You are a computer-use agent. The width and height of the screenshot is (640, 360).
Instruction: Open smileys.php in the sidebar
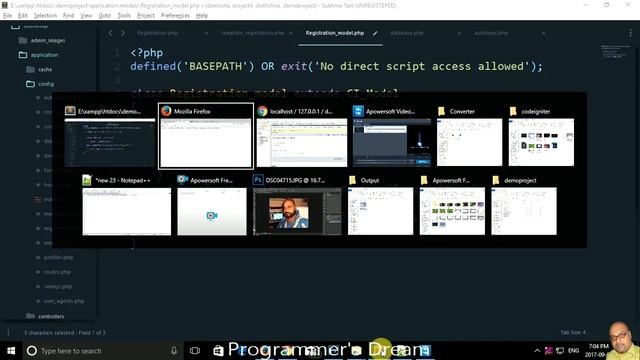click(58, 287)
